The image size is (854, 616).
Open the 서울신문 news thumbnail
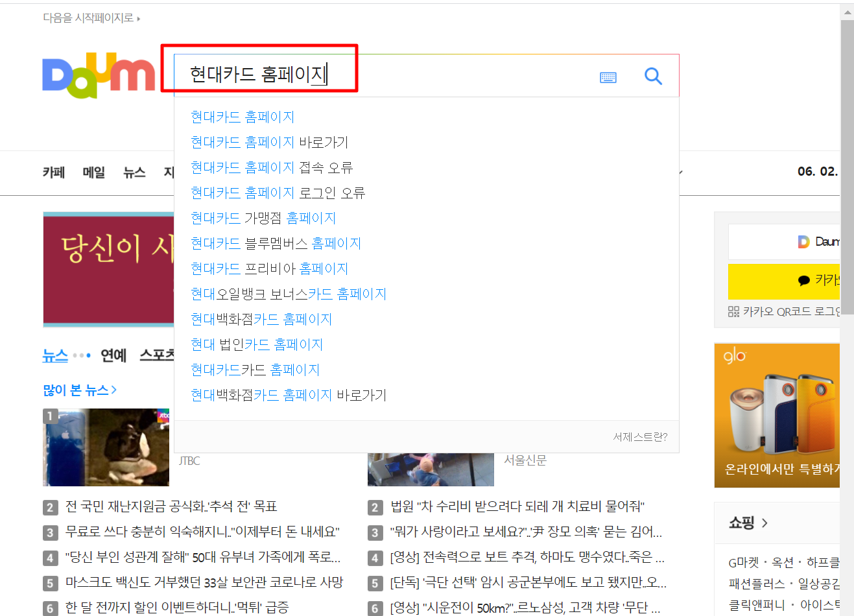pyautogui.click(x=431, y=469)
